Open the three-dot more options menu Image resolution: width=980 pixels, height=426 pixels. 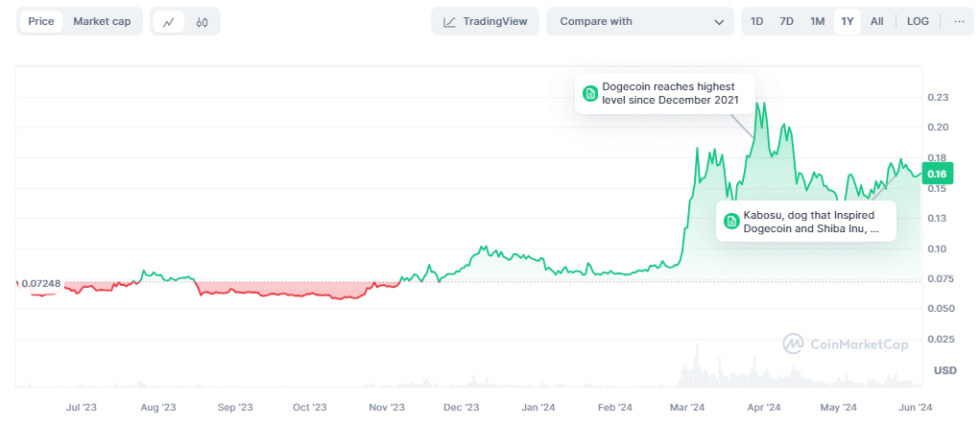(x=959, y=21)
